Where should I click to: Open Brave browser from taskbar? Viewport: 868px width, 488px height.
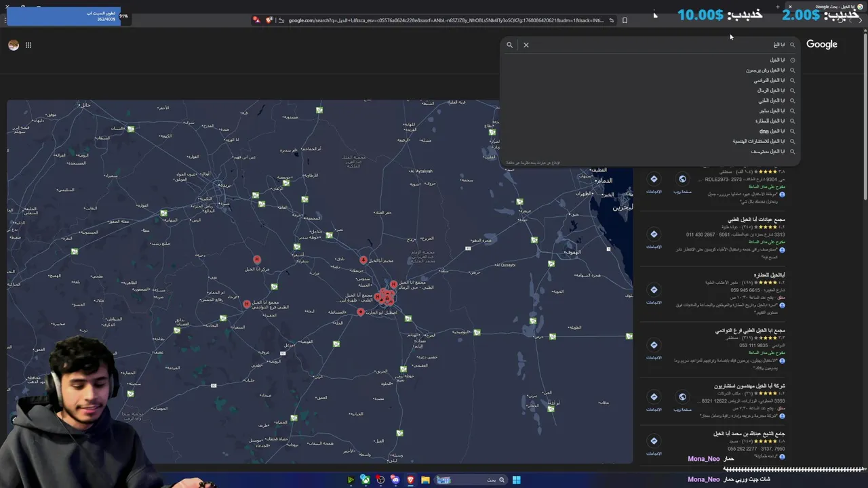410,480
